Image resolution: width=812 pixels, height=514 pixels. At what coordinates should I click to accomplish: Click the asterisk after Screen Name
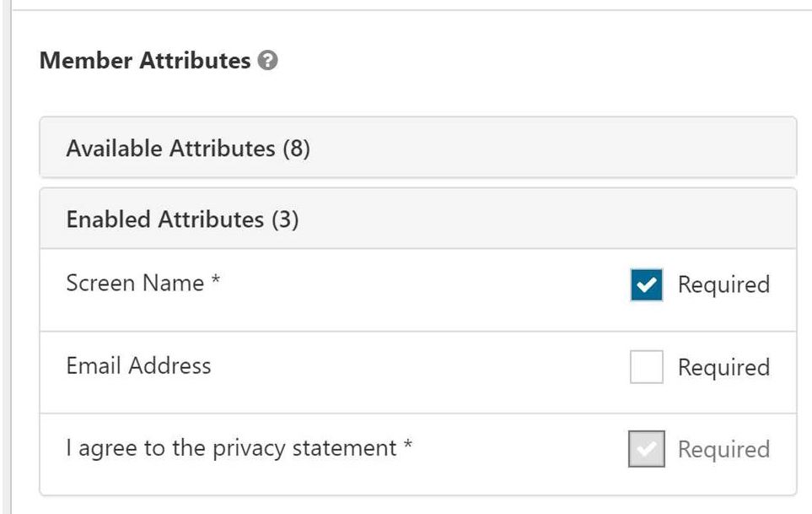[216, 284]
